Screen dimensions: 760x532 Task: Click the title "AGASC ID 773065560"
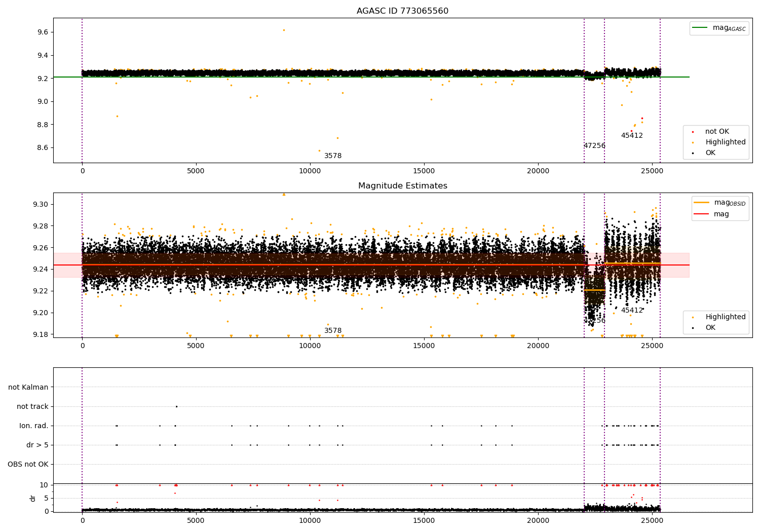(x=402, y=11)
